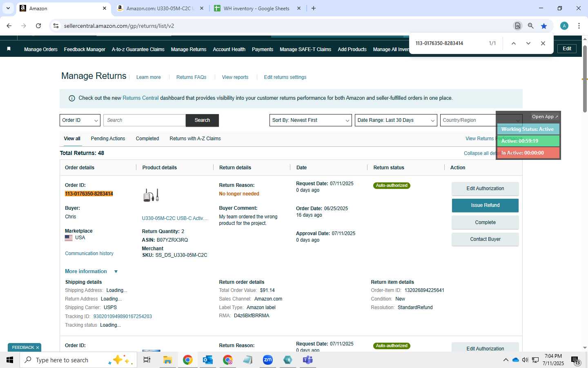588x368 pixels.
Task: Close the Amazon.com U330-05M-C2C tab
Action: tap(202, 8)
